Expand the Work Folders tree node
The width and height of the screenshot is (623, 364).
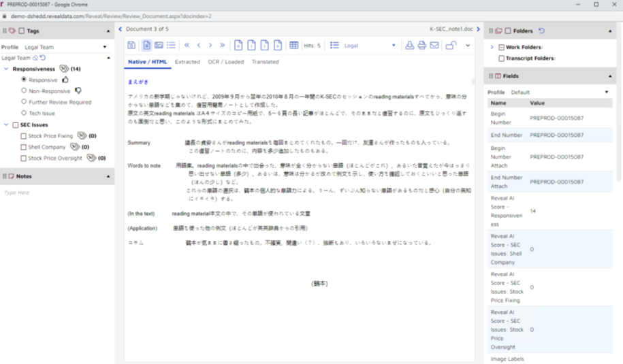[x=492, y=47]
